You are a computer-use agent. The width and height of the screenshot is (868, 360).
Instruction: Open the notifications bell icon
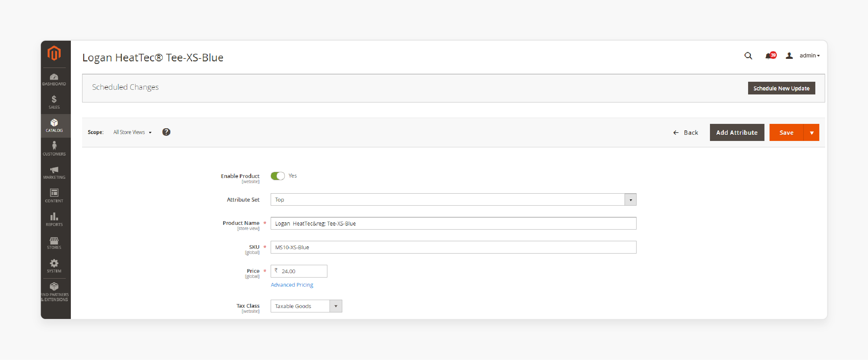(x=771, y=56)
